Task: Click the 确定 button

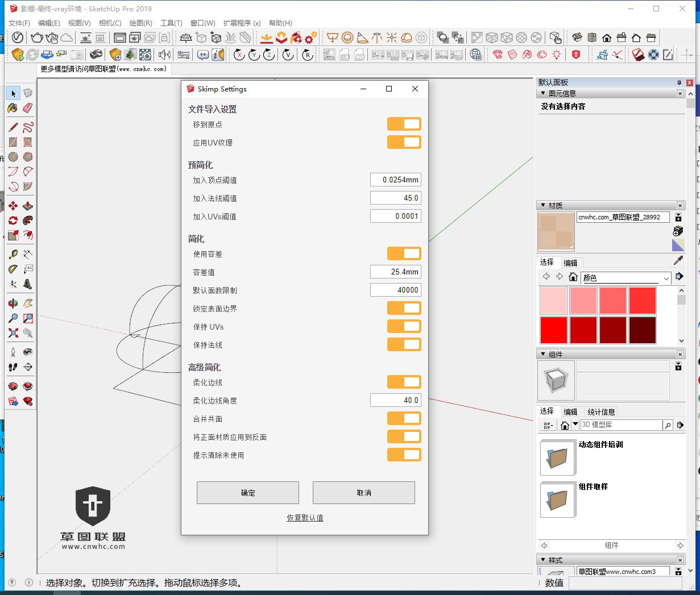Action: pyautogui.click(x=247, y=493)
